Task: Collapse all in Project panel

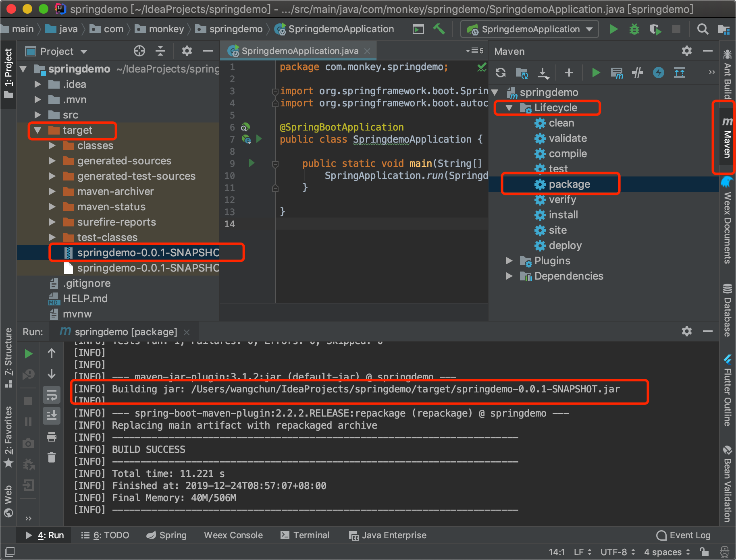Action: point(160,51)
